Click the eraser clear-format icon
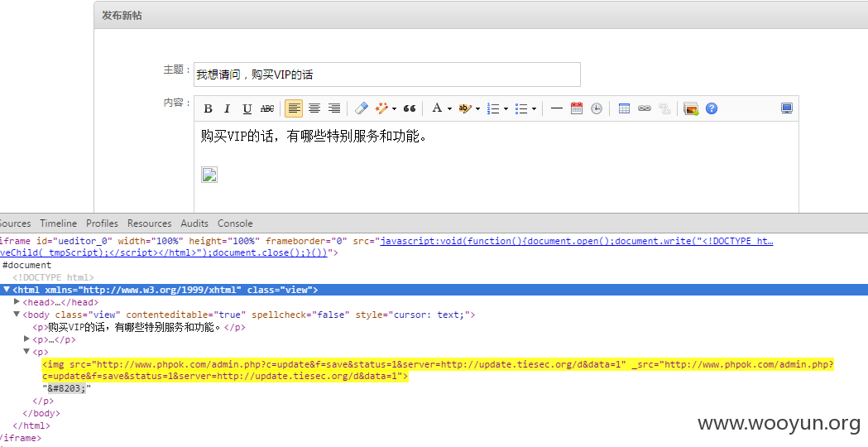Image resolution: width=868 pixels, height=447 pixels. tap(362, 108)
